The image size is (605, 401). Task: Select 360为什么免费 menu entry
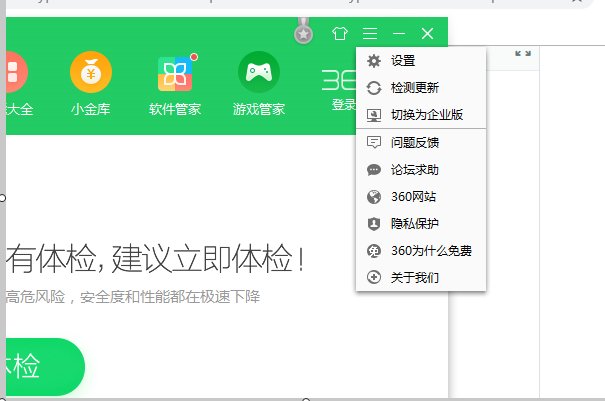click(x=421, y=251)
